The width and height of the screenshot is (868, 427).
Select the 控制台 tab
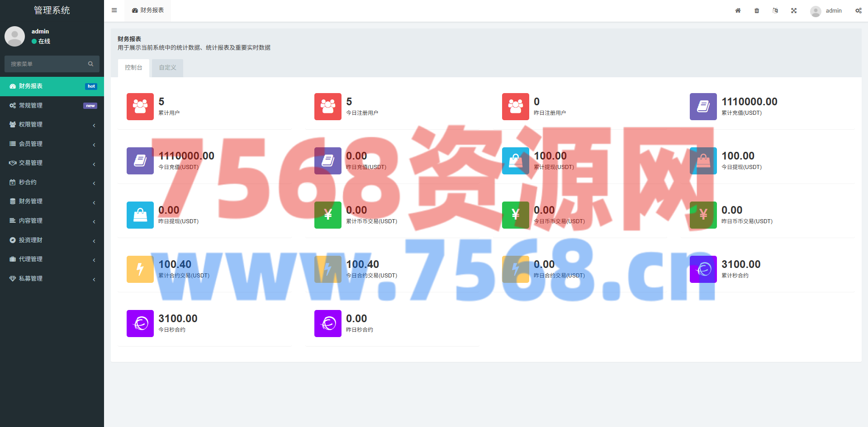tap(133, 68)
